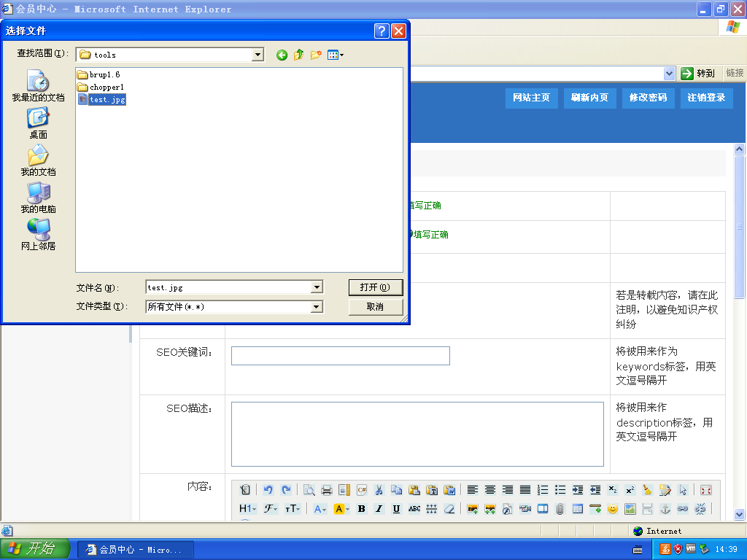Expand the tools folder location dropdown

258,55
